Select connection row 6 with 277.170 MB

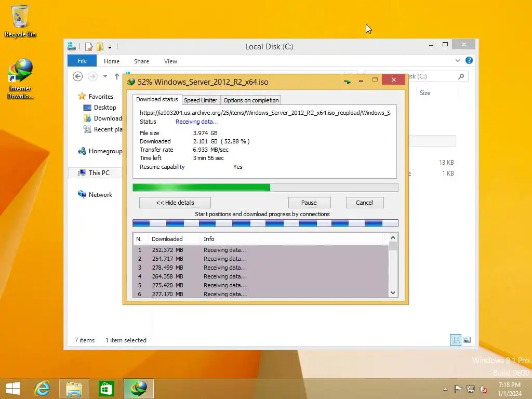(x=261, y=294)
